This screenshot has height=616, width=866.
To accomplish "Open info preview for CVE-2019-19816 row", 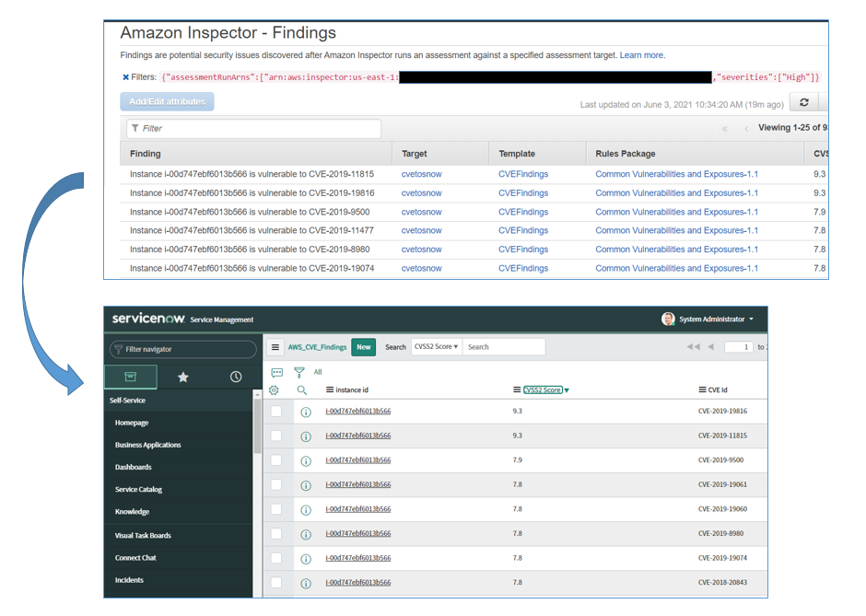I will click(306, 412).
